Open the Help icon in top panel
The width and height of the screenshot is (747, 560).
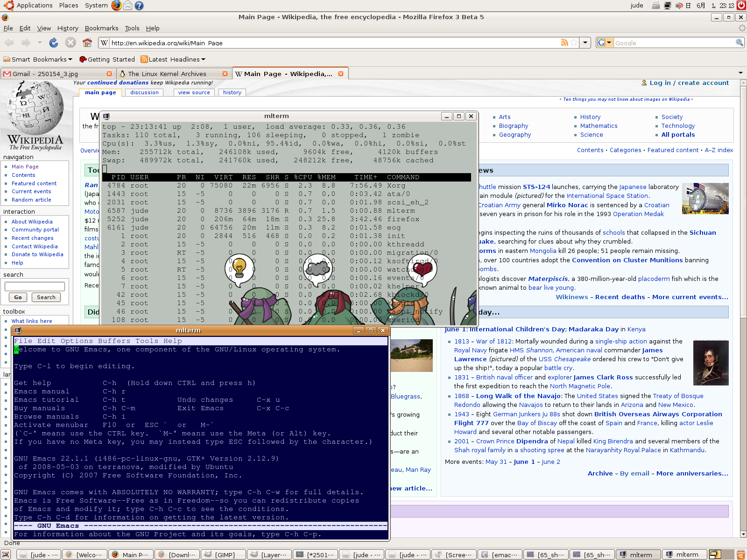[139, 6]
